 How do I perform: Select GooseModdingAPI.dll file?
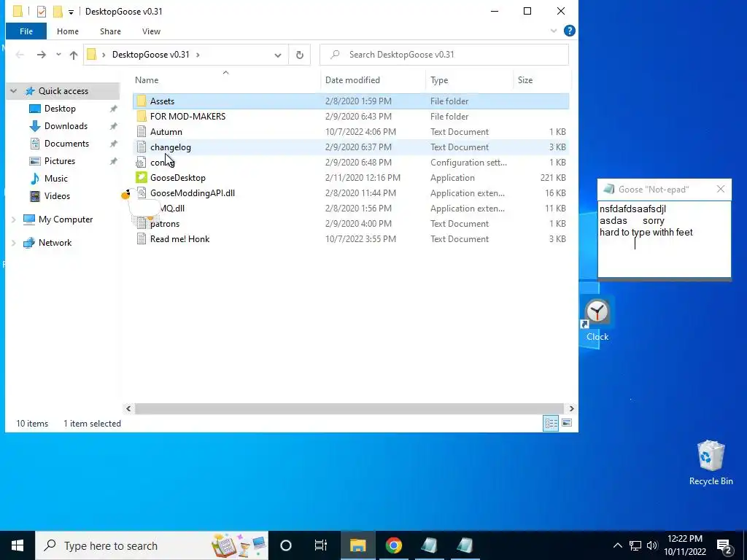(x=192, y=192)
